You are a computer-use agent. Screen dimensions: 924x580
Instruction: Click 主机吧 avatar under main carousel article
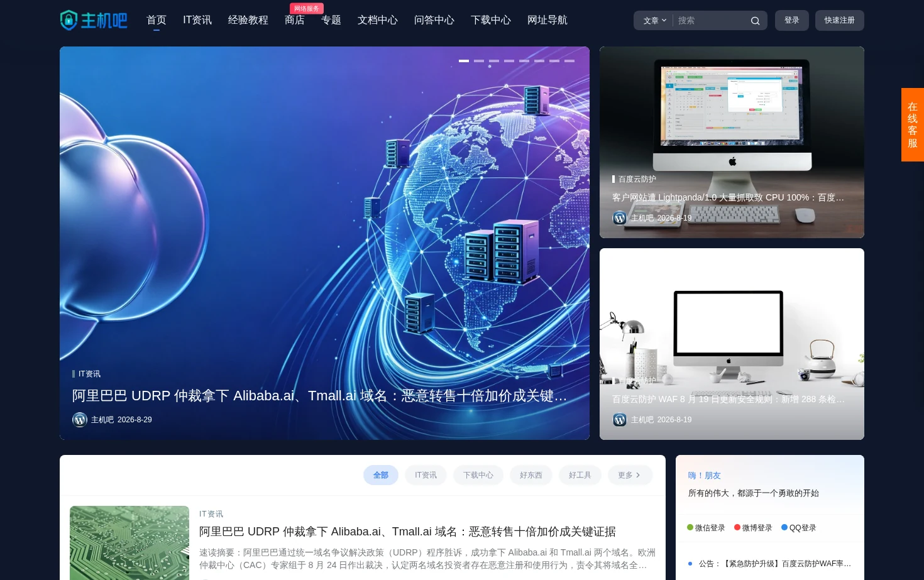[x=80, y=420]
